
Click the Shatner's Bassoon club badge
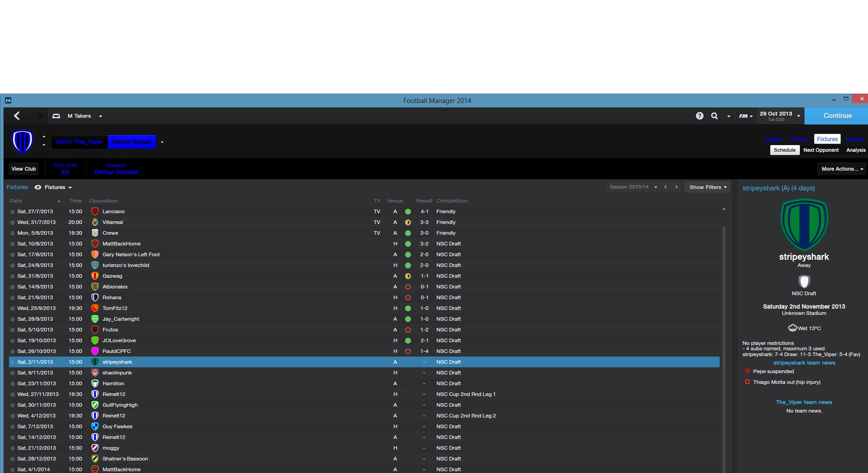[x=95, y=459]
